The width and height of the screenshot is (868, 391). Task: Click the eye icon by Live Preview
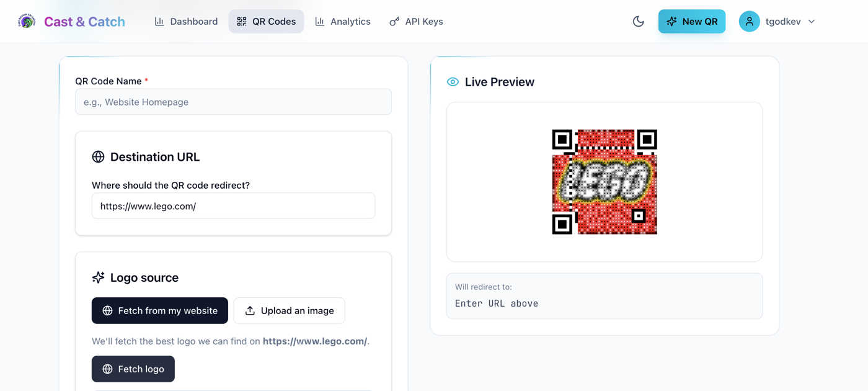tap(453, 82)
